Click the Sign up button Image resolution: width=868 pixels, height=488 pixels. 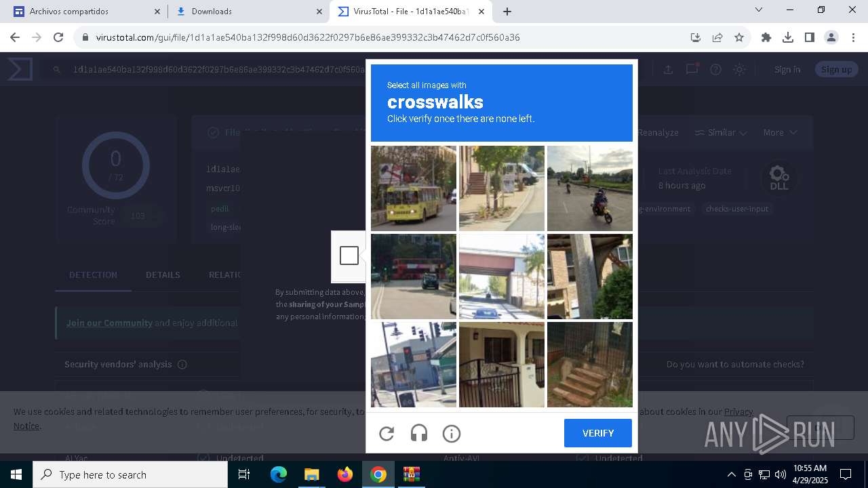click(837, 69)
